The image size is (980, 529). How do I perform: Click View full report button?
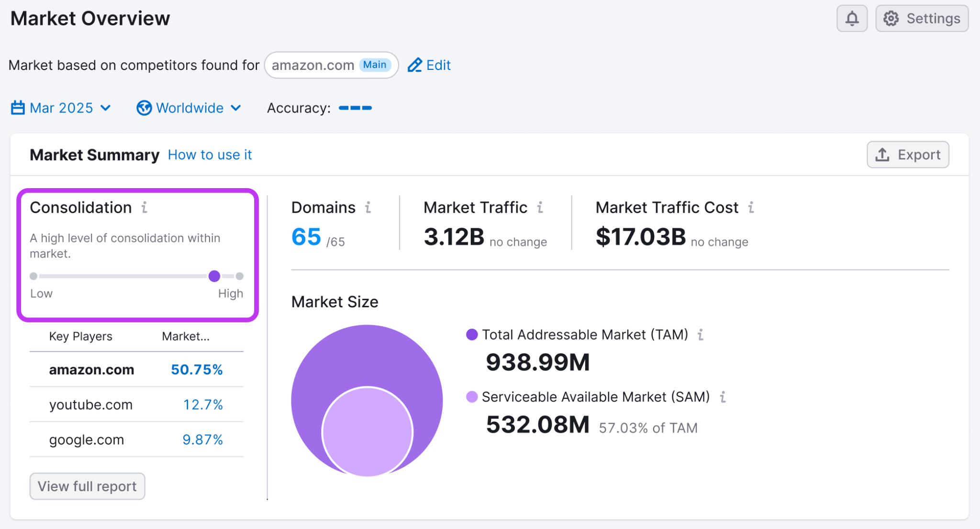(87, 486)
